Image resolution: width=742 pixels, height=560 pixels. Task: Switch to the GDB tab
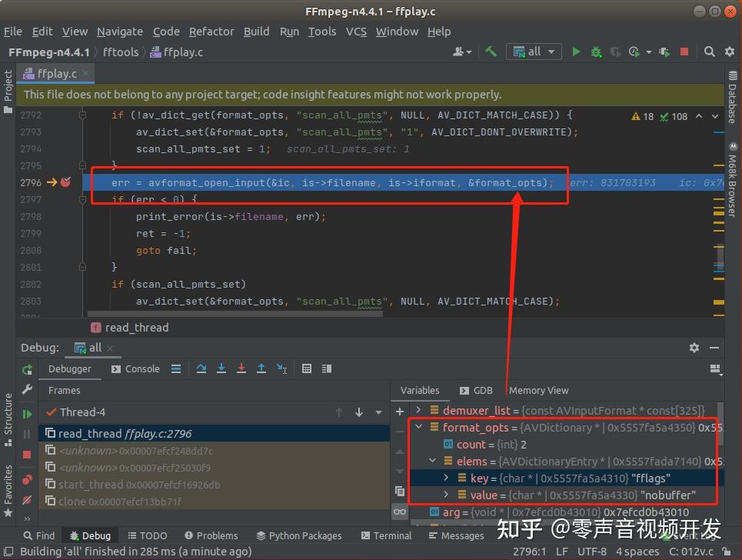[x=477, y=391]
